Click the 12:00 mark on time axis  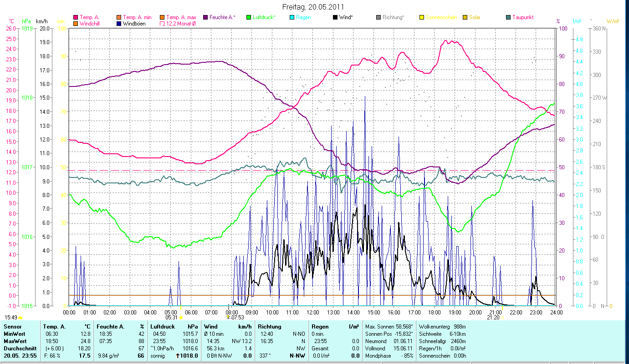(x=313, y=312)
